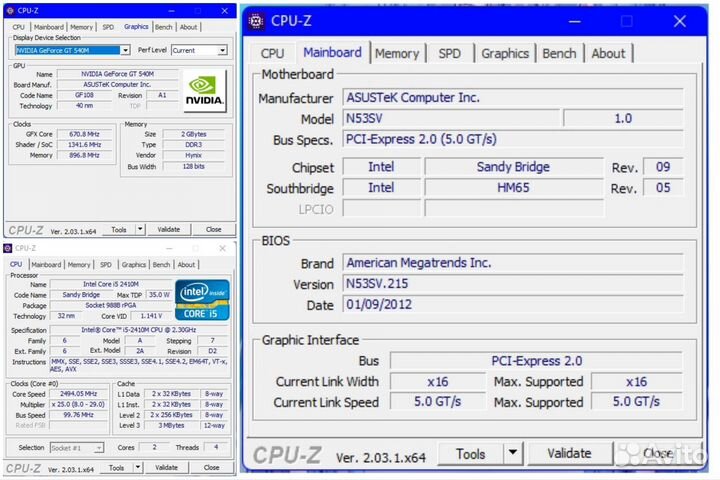Open Mainboard tab in the CPU window
Viewport: 720px width, 480px height.
46,265
